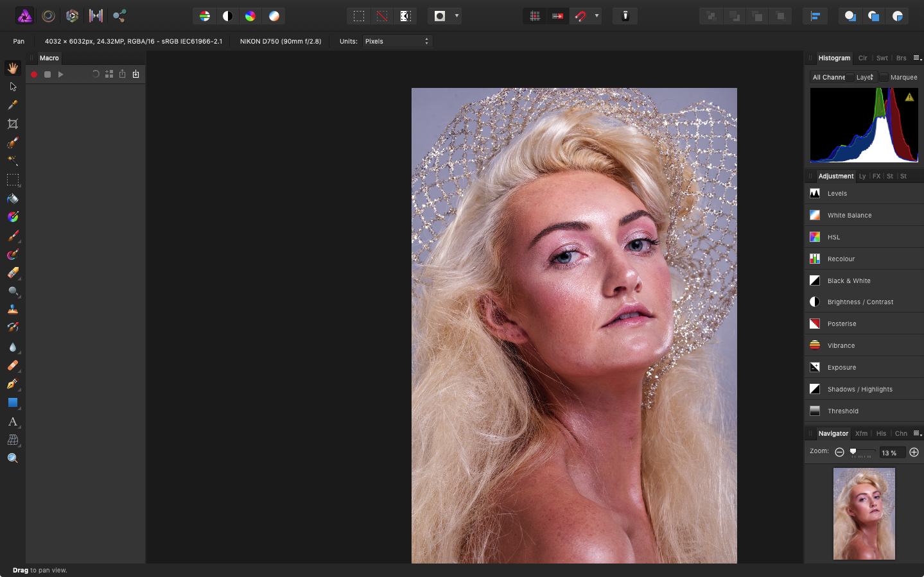Apply Auto Colours from the toolbar
The image size is (924, 577).
click(250, 16)
